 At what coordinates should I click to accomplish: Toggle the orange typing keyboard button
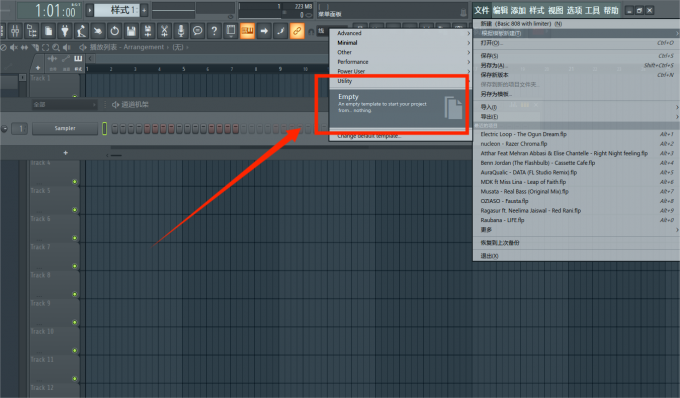click(247, 31)
